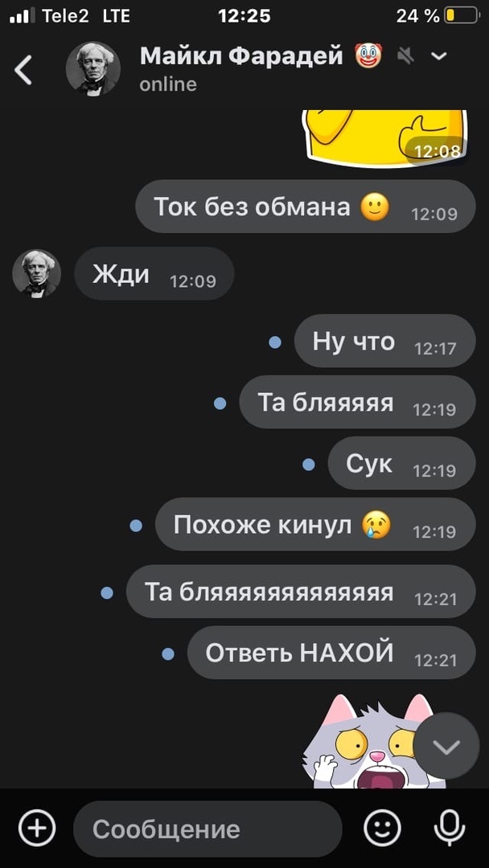This screenshot has width=489, height=868.
Task: Tap the battery indicator in status bar
Action: click(462, 15)
